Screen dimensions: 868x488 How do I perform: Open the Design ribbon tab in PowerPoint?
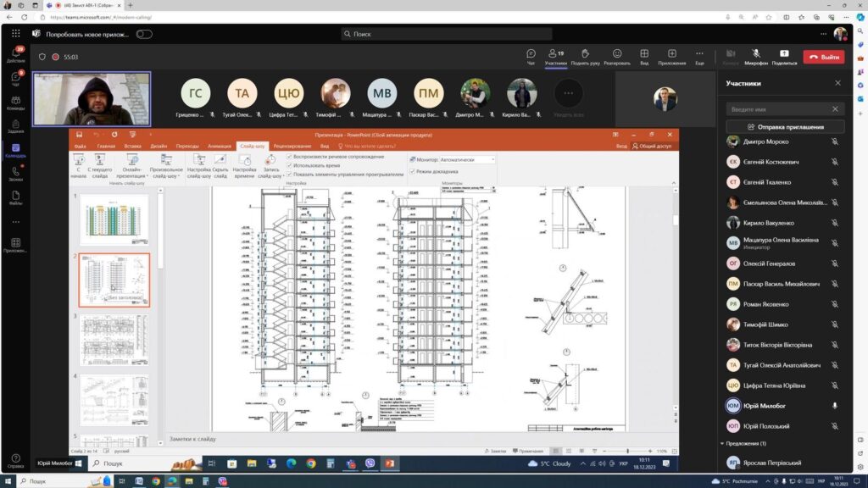pyautogui.click(x=159, y=146)
